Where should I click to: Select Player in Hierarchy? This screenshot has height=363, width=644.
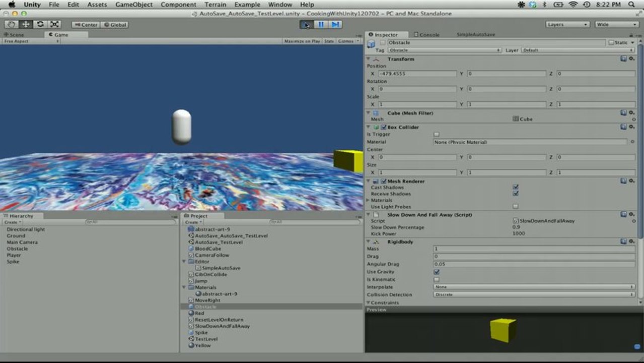click(x=14, y=255)
